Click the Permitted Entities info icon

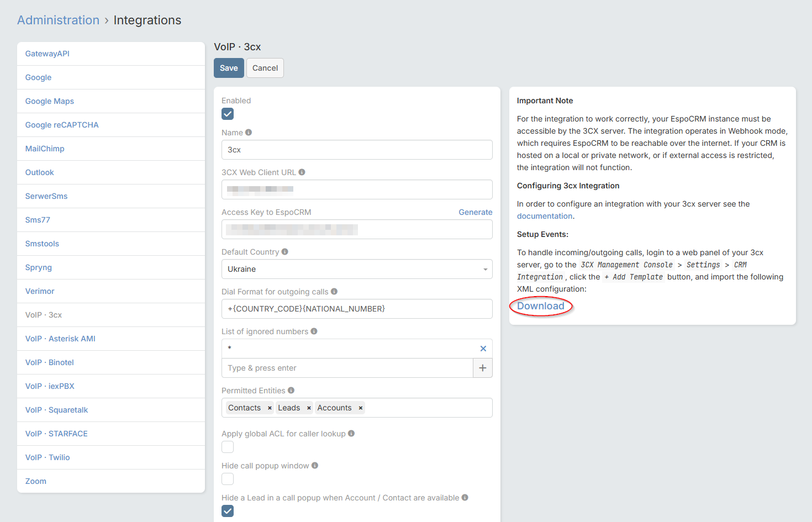tap(290, 390)
